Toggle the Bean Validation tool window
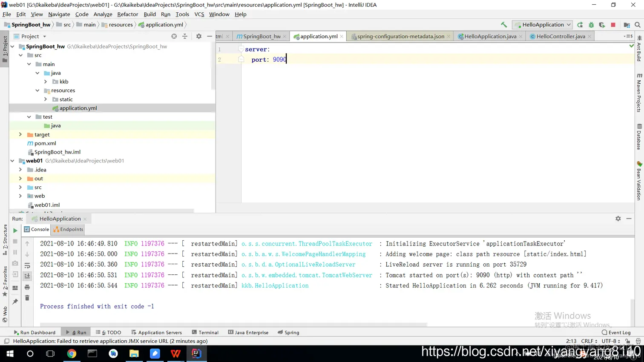This screenshot has width=644, height=362. (639, 180)
